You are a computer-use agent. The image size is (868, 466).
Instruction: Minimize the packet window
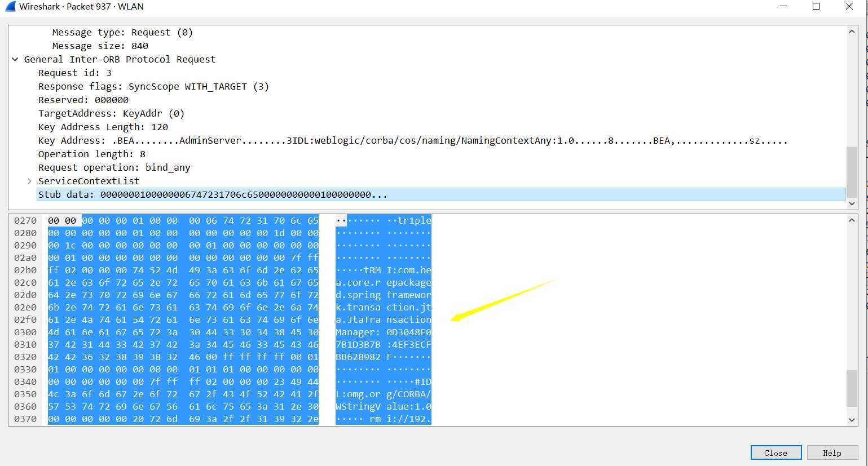pos(783,7)
